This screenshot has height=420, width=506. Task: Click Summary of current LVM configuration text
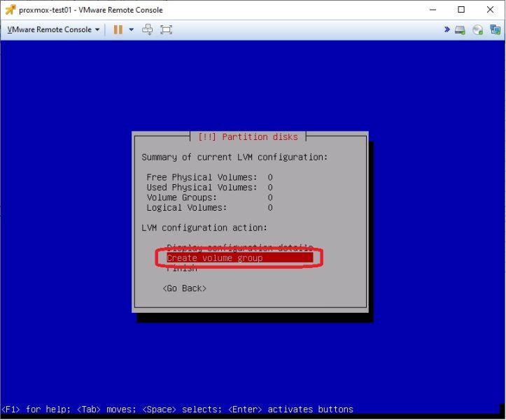234,157
